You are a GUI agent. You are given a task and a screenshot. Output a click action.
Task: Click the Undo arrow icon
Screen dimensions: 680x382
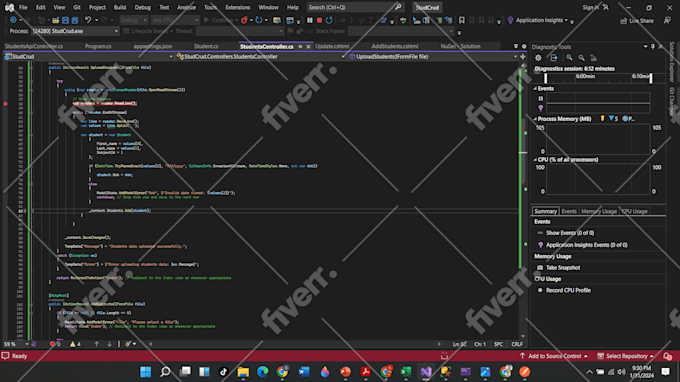[x=88, y=20]
